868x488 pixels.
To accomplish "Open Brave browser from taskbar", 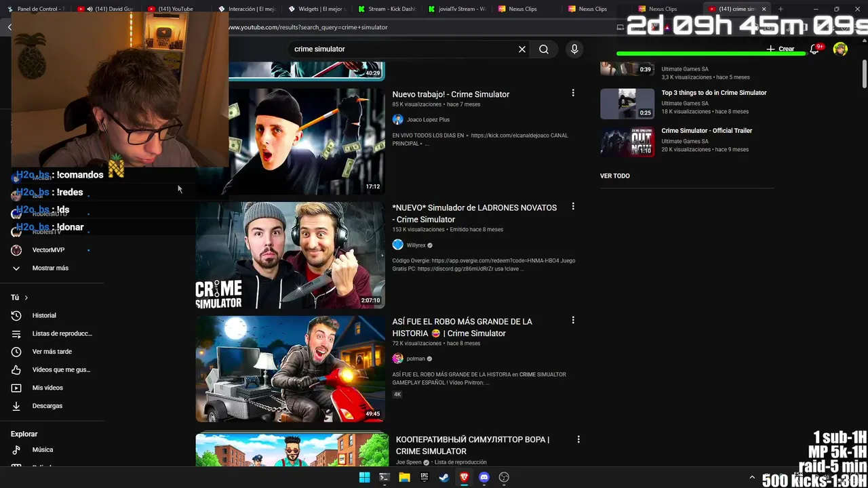I will tap(464, 477).
